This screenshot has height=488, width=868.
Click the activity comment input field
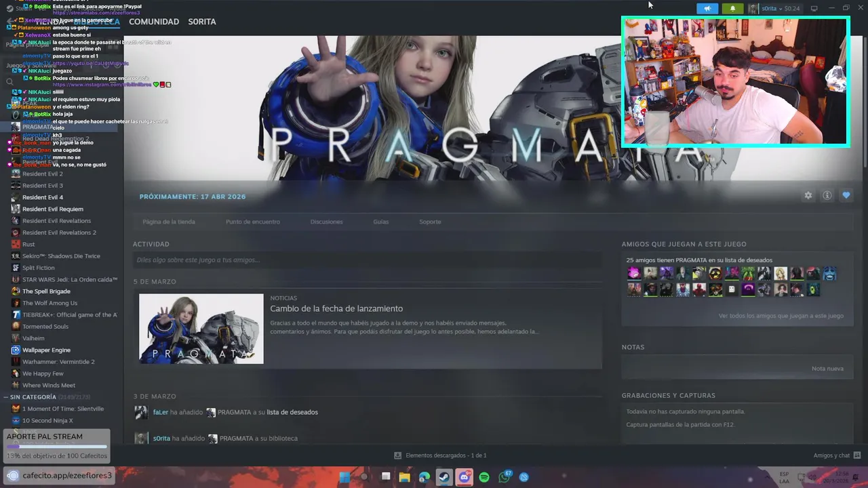pyautogui.click(x=367, y=260)
